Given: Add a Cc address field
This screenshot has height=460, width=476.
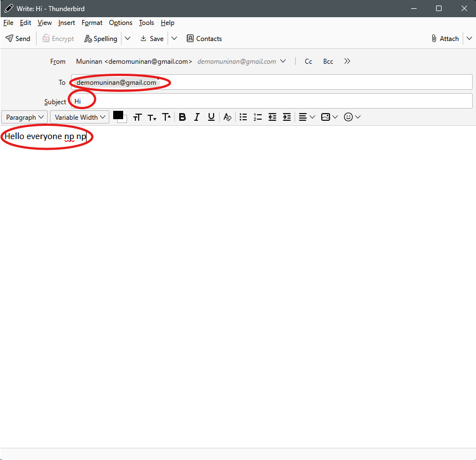Looking at the screenshot, I should pos(308,62).
